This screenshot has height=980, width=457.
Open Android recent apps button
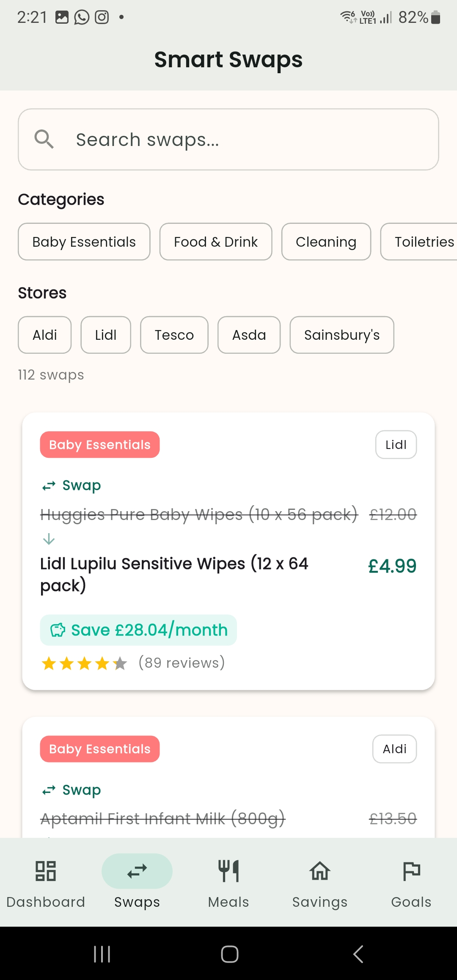(x=102, y=954)
